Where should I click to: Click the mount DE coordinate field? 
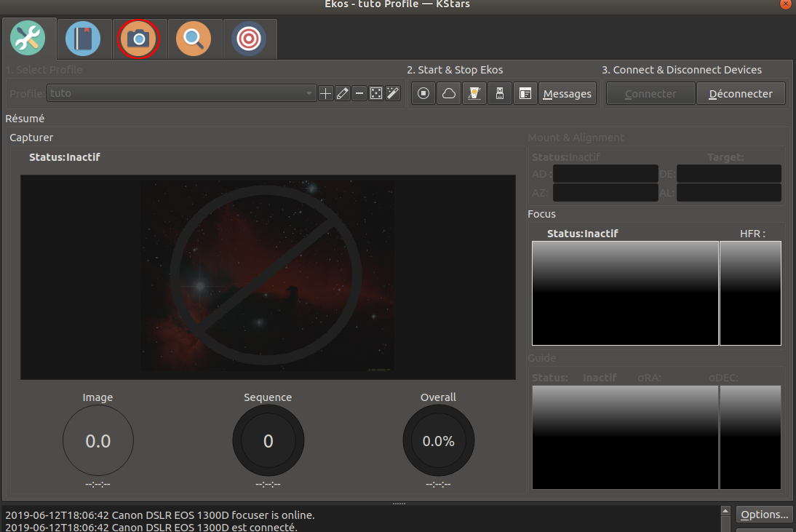pyautogui.click(x=729, y=174)
